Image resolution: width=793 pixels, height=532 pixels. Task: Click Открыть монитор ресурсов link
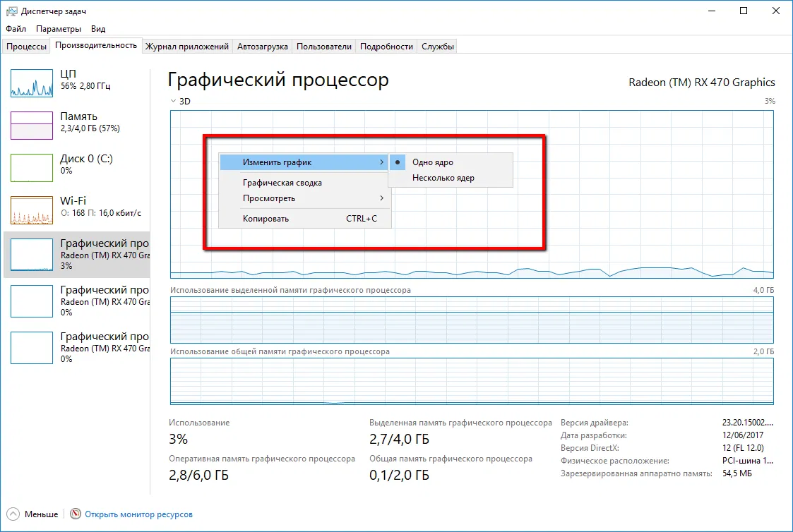coord(138,514)
